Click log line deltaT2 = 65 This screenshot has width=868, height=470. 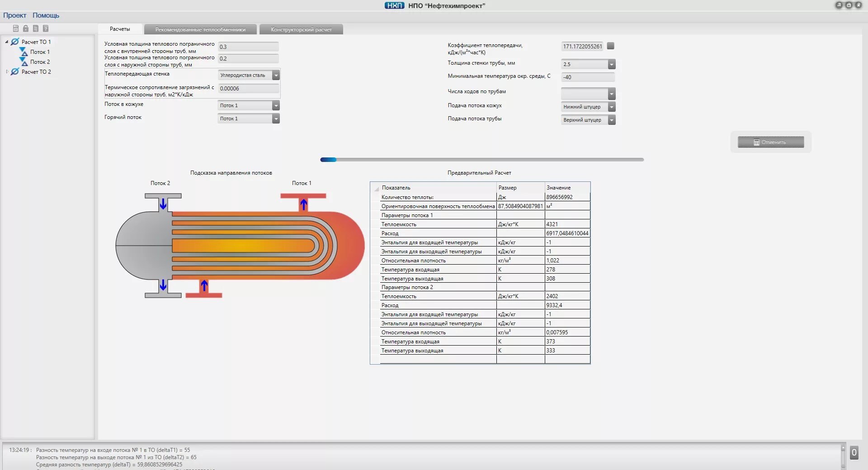(116, 457)
